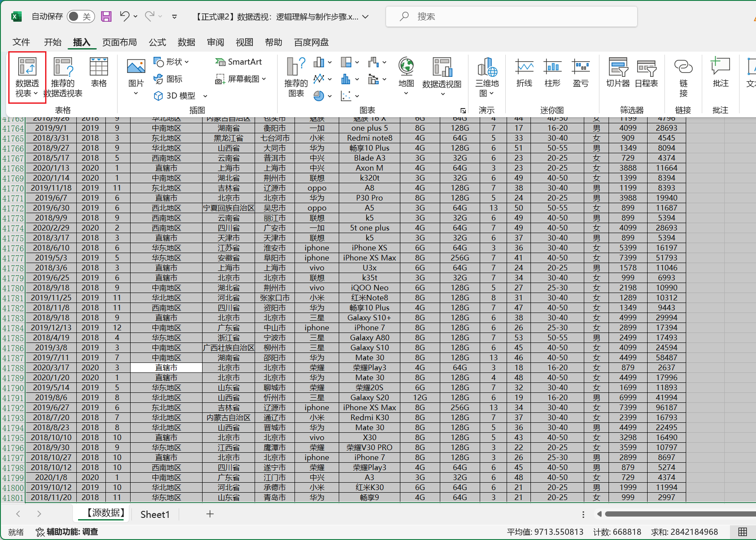Take a screenshot (屏幕截图)
756x540 pixels.
click(238, 79)
